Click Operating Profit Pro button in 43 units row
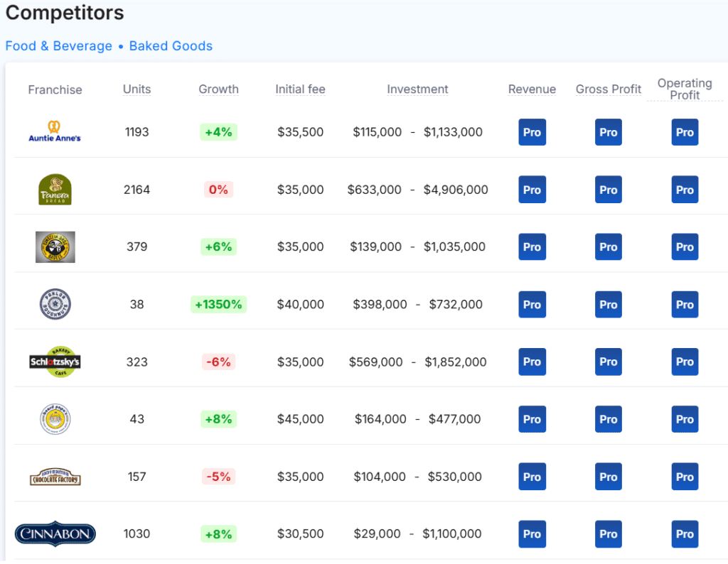Screen dimensions: 728x564 click(685, 419)
